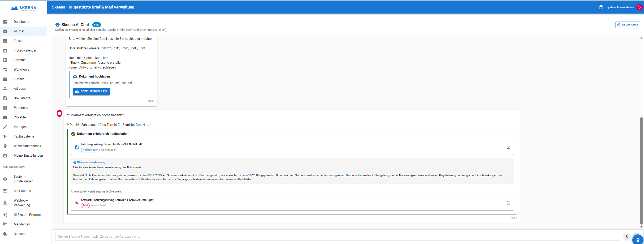
Task: Open the Antwort letter via external-link icon
Action: tap(508, 203)
